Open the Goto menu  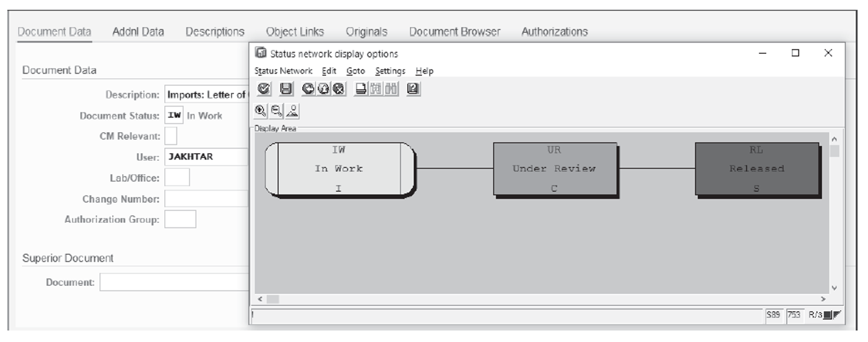pos(355,71)
